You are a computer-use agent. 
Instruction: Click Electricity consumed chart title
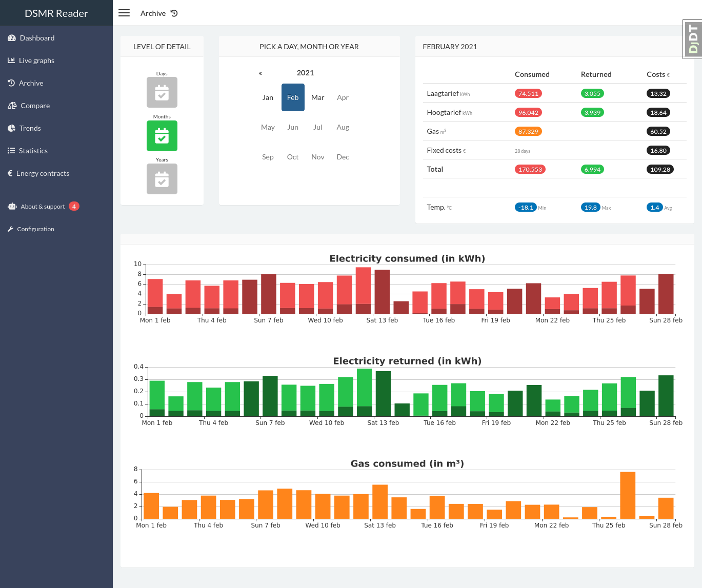(x=407, y=258)
